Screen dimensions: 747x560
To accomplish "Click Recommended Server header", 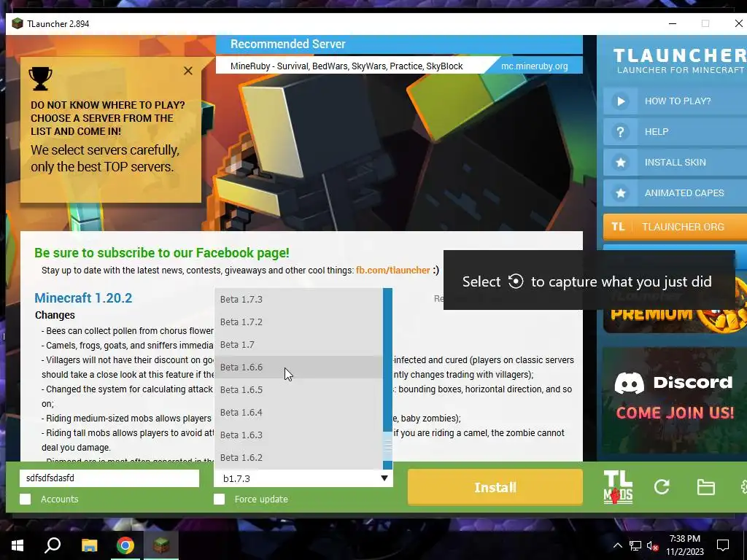I will tap(287, 44).
